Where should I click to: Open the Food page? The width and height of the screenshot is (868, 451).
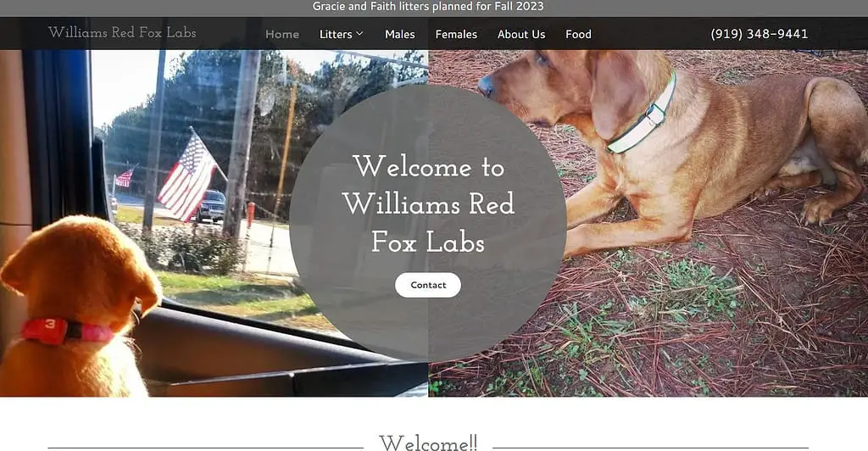[578, 34]
